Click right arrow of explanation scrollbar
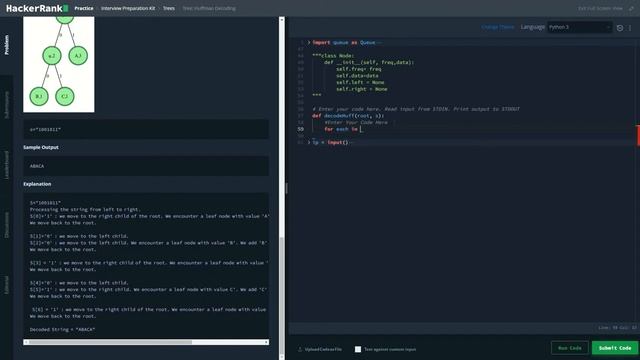The height and width of the screenshot is (360, 640). click(267, 342)
